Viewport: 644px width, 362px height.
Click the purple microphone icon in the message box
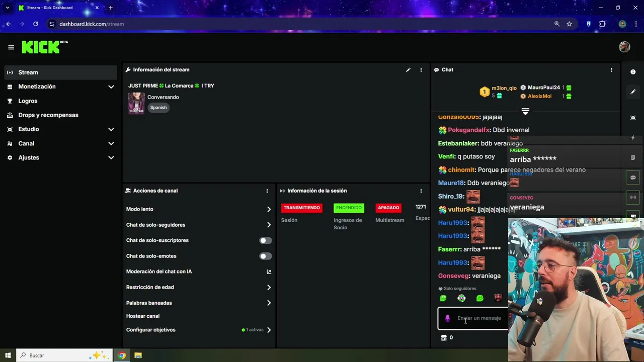click(447, 318)
